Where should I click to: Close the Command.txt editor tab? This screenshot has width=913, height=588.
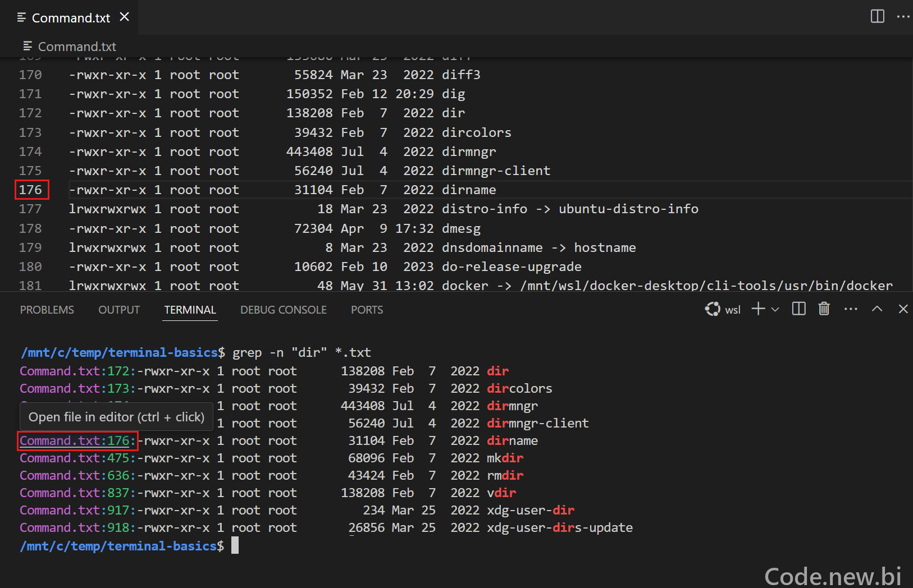point(125,17)
